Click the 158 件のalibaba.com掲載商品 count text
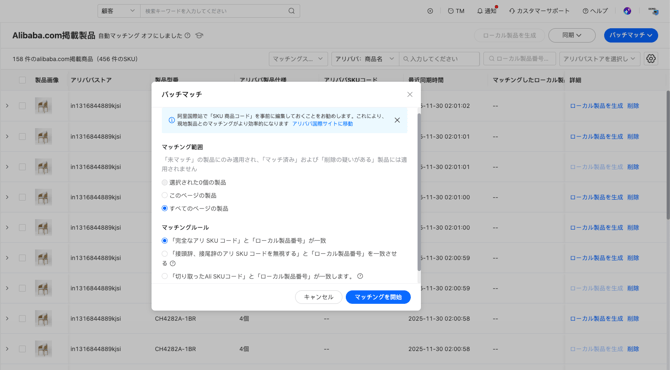Image resolution: width=670 pixels, height=370 pixels. [75, 59]
